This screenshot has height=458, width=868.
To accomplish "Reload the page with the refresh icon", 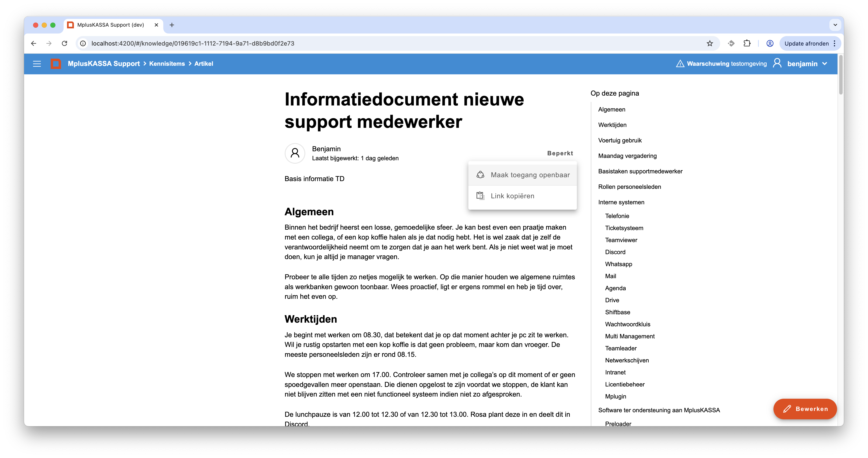I will [x=64, y=43].
